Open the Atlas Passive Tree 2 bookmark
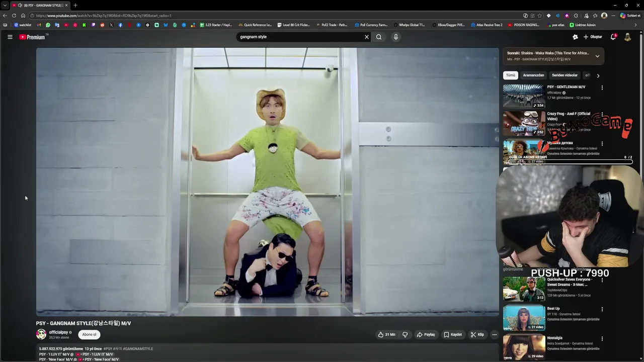The width and height of the screenshot is (644, 362). (x=487, y=25)
